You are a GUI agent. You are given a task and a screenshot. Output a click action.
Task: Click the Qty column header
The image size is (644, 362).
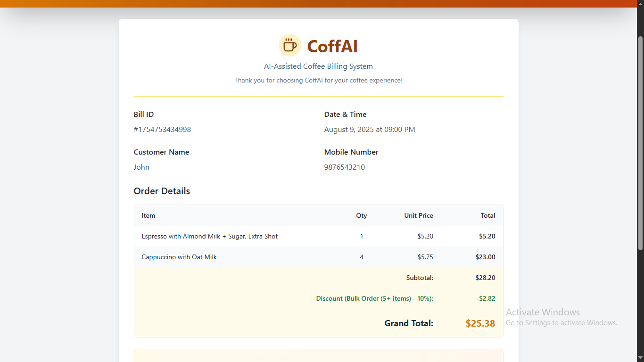362,215
